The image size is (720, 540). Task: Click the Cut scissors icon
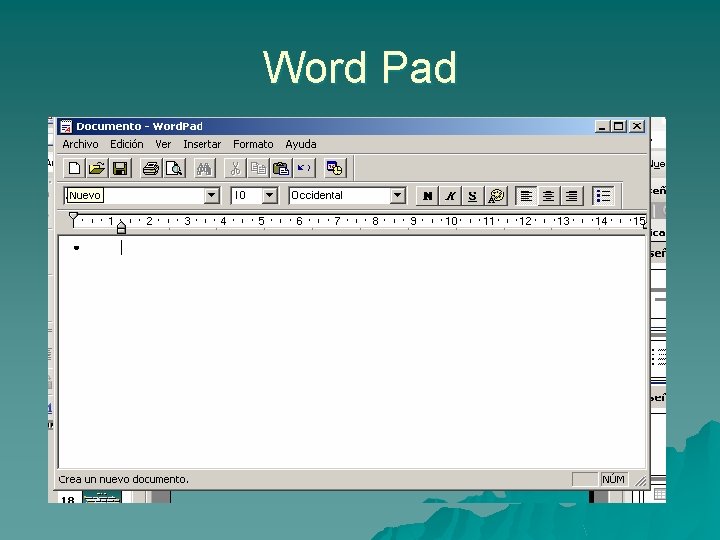coord(235,168)
